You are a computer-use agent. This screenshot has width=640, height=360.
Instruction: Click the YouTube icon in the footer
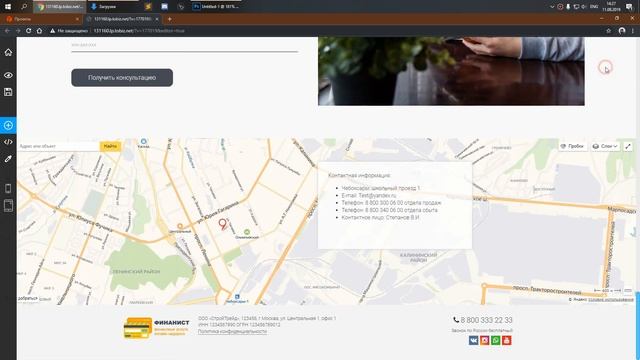click(x=507, y=340)
